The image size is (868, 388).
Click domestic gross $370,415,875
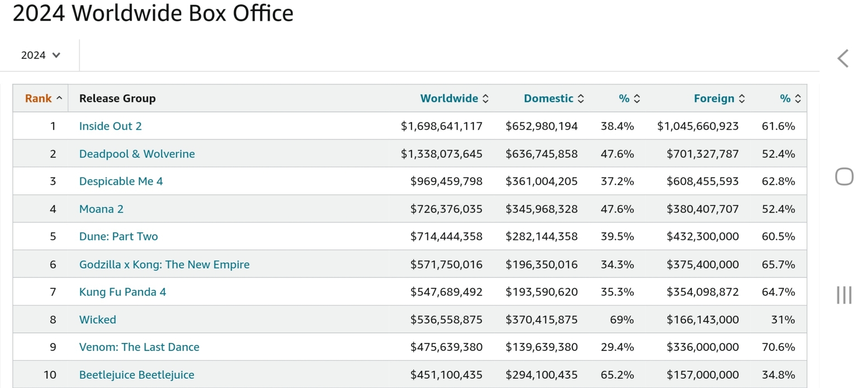pos(542,320)
